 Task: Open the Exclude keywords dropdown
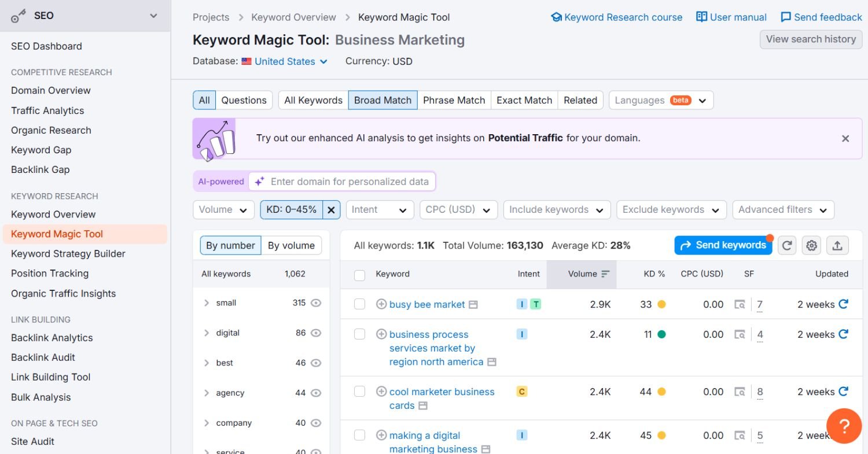coord(671,210)
